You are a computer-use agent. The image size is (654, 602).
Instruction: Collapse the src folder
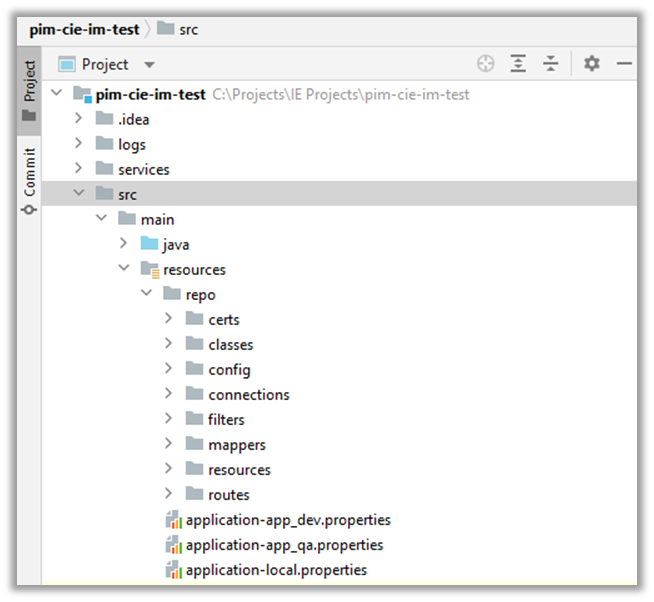(79, 194)
